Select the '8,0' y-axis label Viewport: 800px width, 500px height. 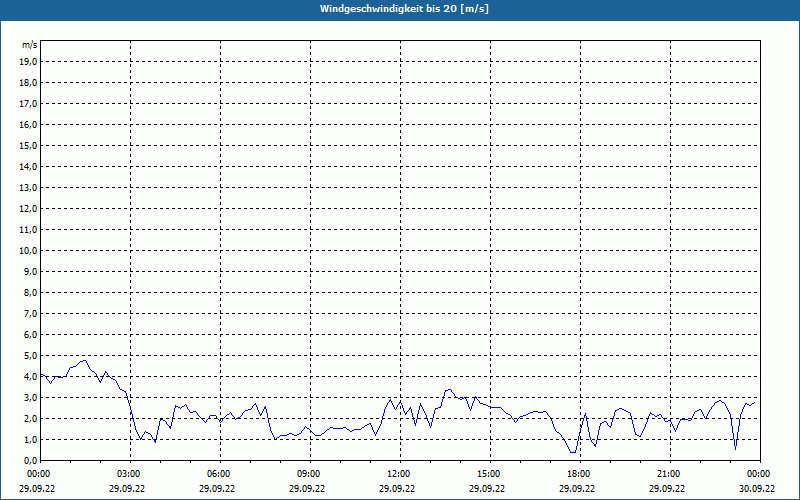pyautogui.click(x=30, y=292)
